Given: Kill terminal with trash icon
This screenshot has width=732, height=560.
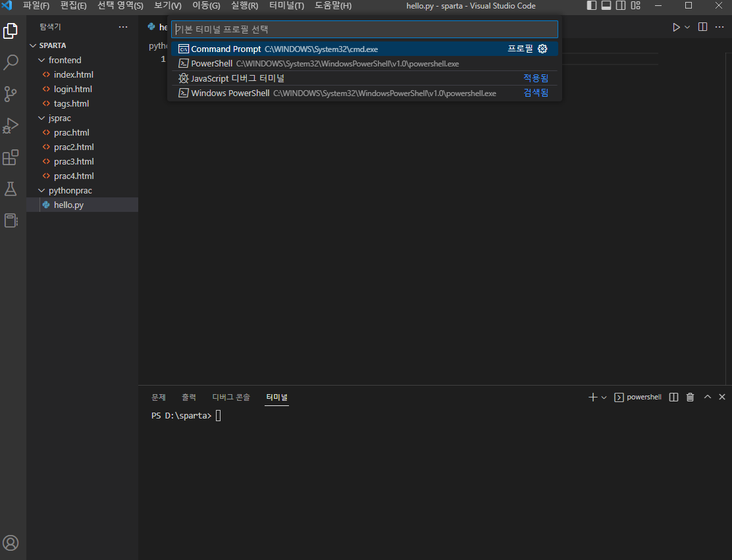Looking at the screenshot, I should point(690,397).
